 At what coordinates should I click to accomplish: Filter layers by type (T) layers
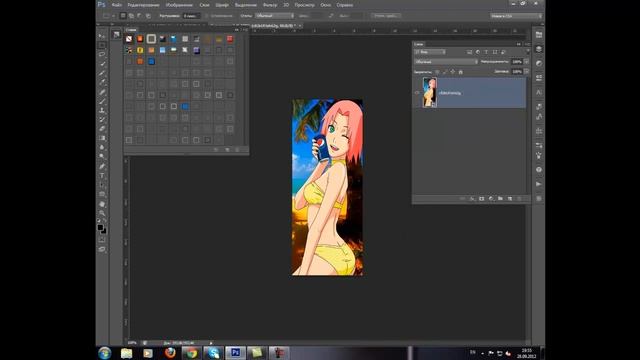point(486,52)
